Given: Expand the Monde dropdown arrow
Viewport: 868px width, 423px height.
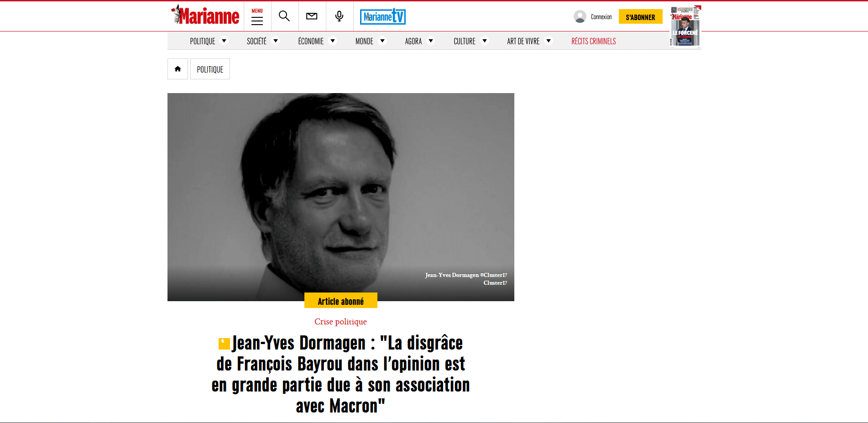Looking at the screenshot, I should coord(382,41).
